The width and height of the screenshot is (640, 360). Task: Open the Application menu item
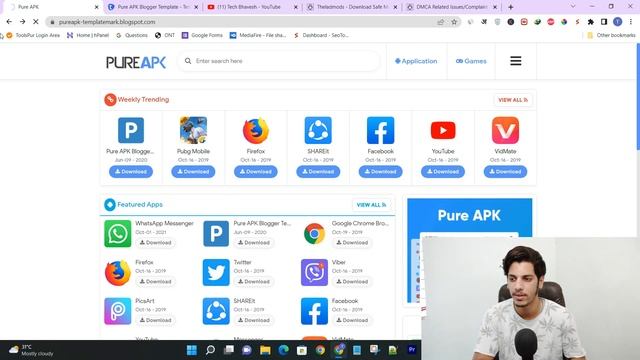tap(416, 61)
